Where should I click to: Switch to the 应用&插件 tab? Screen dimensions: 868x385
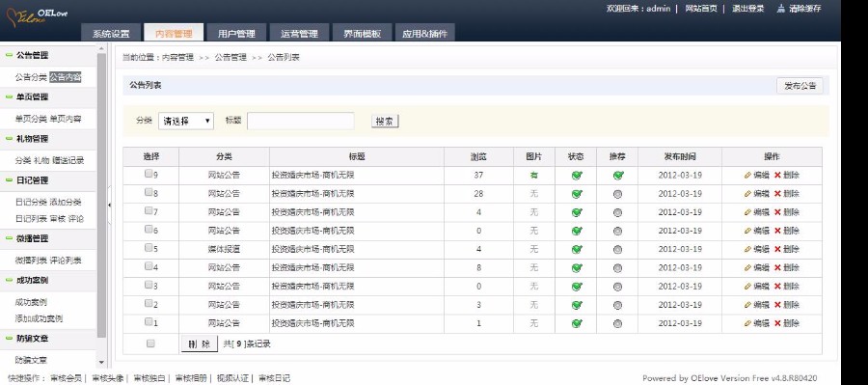[x=425, y=33]
